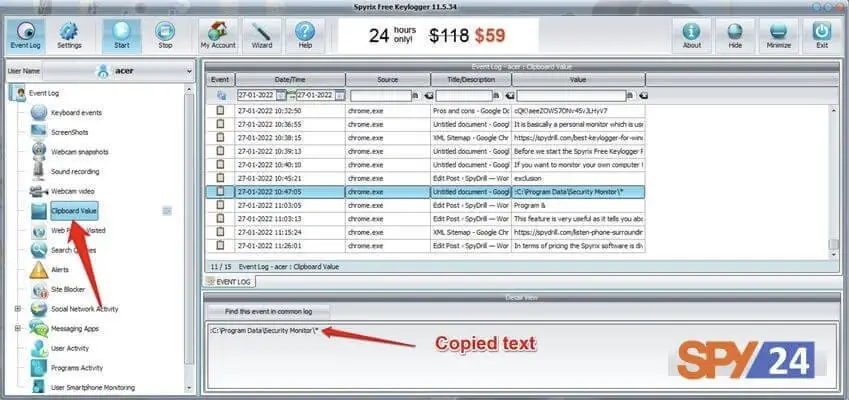Exit the program via Exit icon
Screen dimensions: 849x400
click(822, 36)
